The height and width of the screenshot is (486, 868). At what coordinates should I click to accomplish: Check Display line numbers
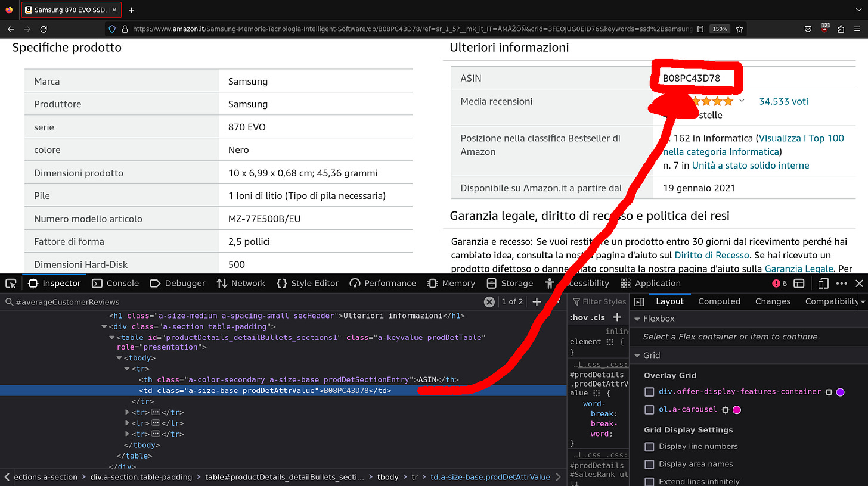pyautogui.click(x=649, y=447)
